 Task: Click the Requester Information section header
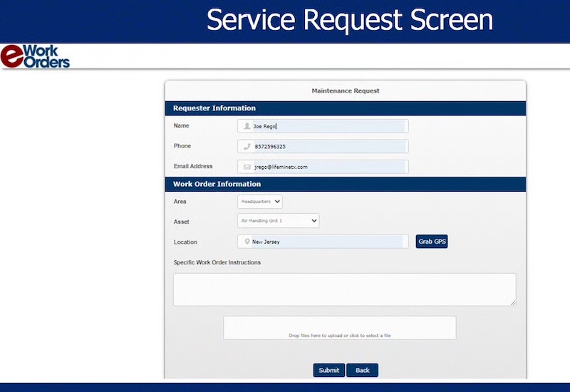[346, 108]
